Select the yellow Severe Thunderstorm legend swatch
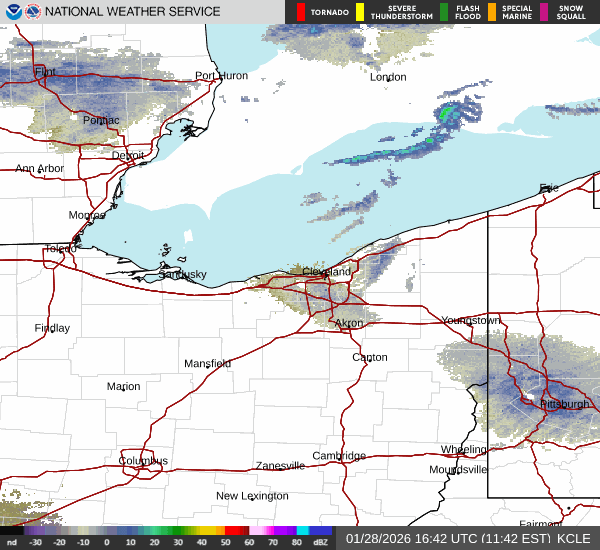The image size is (600, 550). [359, 12]
